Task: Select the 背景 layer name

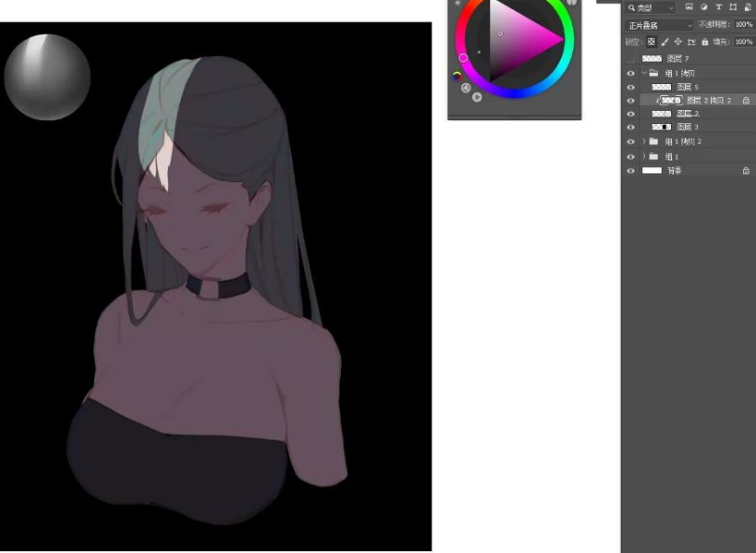Action: pos(672,171)
